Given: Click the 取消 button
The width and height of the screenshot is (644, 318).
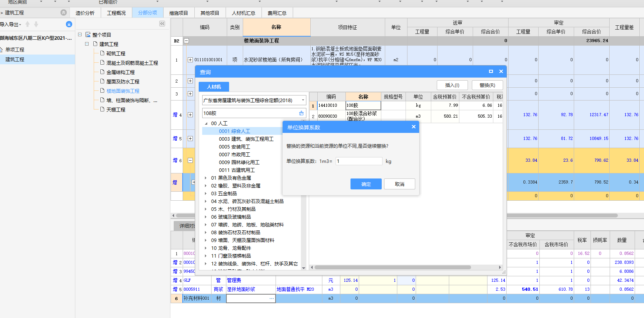Looking at the screenshot, I should (x=400, y=184).
